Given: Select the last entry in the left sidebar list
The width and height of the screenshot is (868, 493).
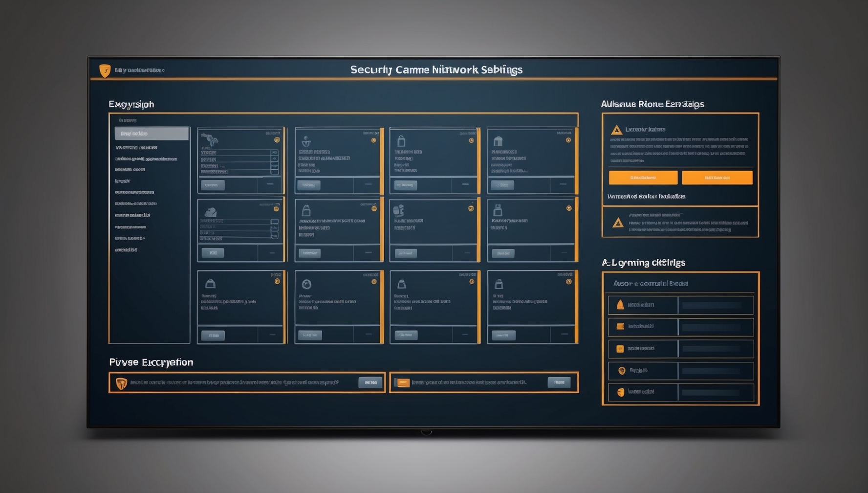Looking at the screenshot, I should coord(126,250).
